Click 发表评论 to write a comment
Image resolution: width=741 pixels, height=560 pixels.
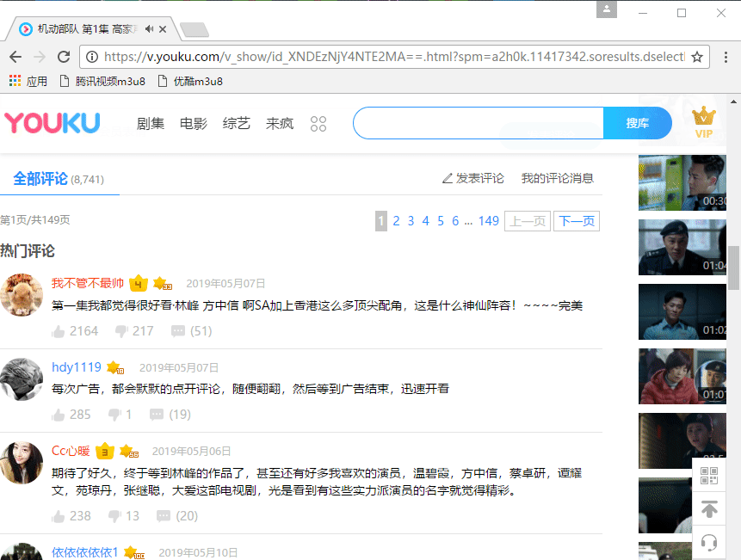click(x=472, y=178)
